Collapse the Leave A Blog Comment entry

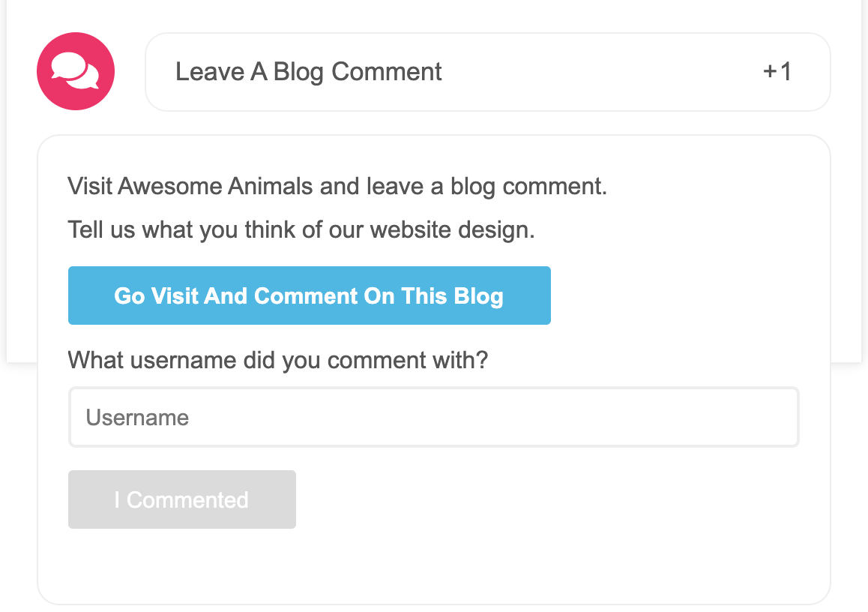tap(487, 72)
